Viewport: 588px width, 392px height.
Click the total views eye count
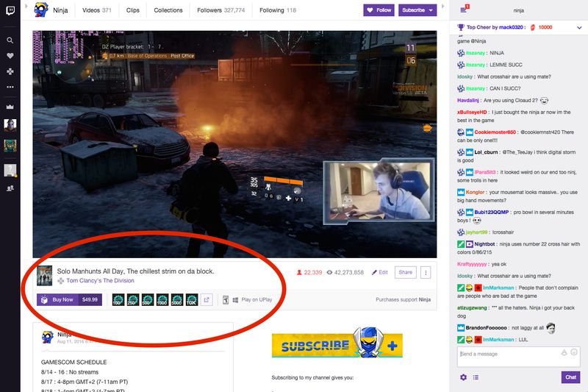[x=345, y=272]
